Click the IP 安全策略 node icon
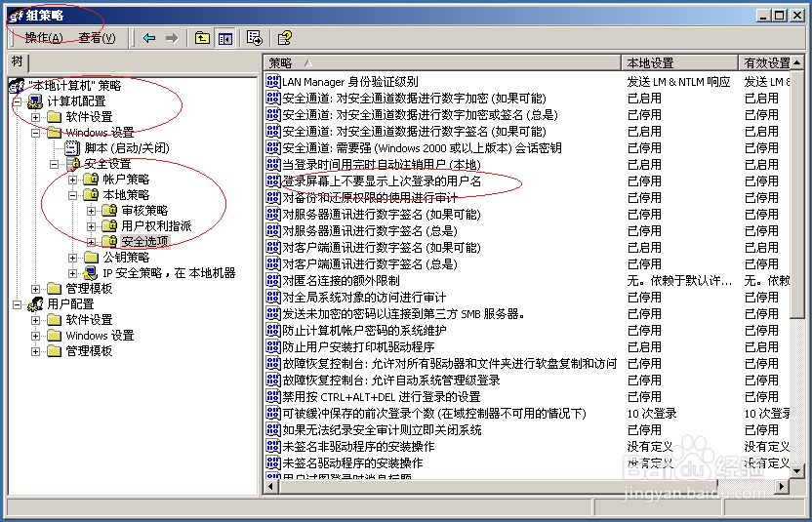The width and height of the screenshot is (812, 522). pyautogui.click(x=91, y=272)
